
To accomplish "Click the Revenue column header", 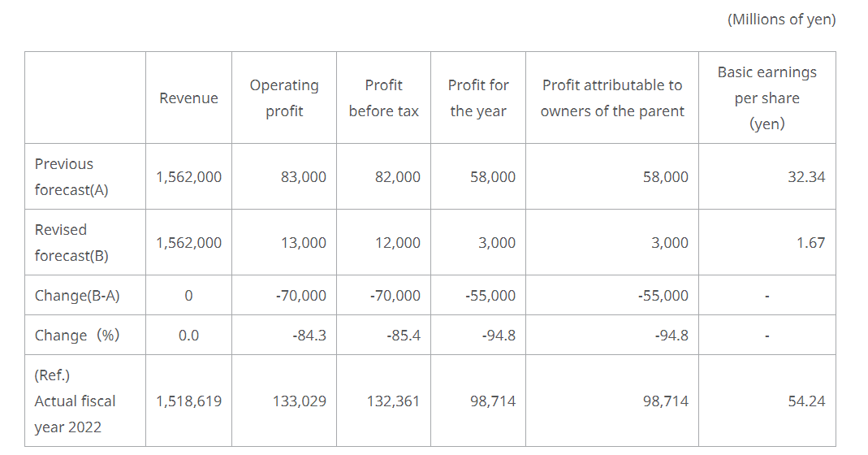I will click(x=188, y=98).
